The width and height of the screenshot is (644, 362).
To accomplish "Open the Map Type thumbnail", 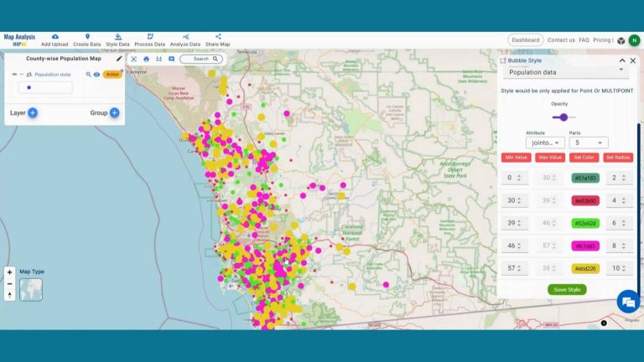I will click(31, 290).
